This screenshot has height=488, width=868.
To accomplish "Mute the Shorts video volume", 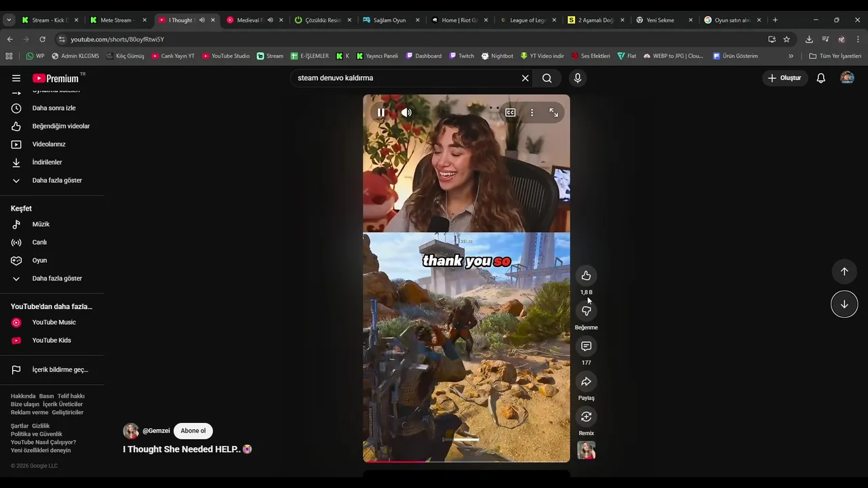I will (406, 113).
